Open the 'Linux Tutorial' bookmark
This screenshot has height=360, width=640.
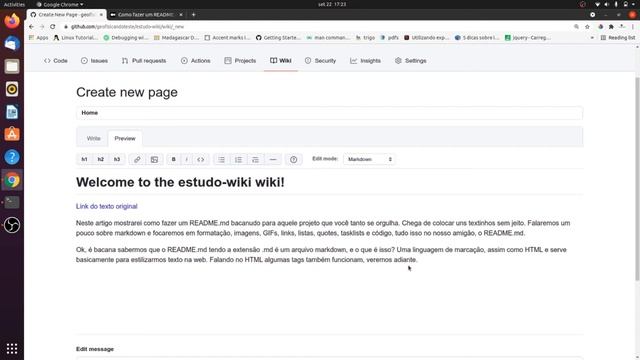(x=76, y=38)
